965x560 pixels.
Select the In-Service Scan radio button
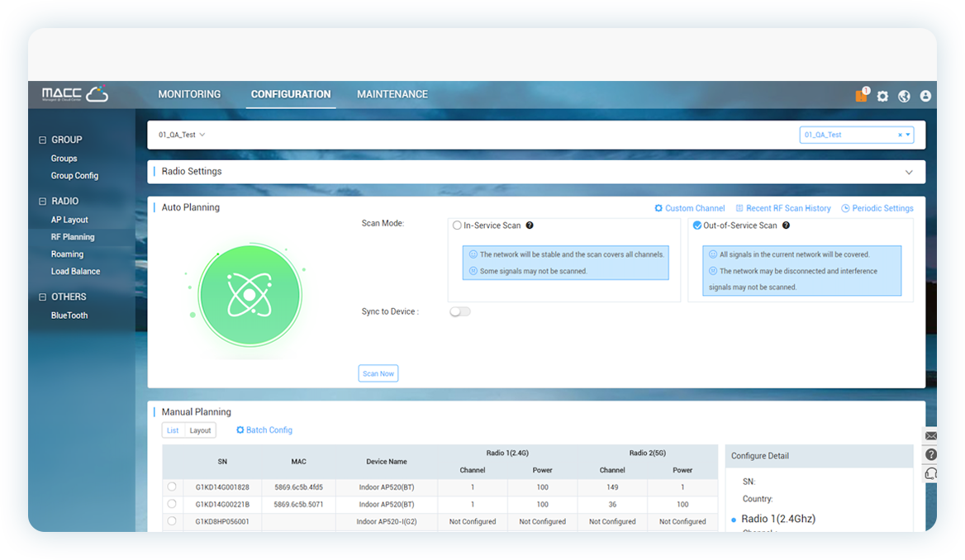click(x=457, y=225)
